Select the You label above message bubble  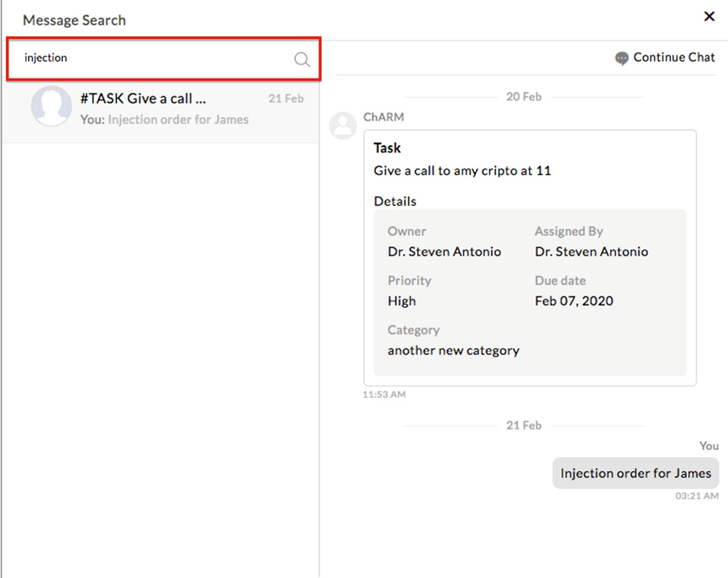tap(708, 446)
